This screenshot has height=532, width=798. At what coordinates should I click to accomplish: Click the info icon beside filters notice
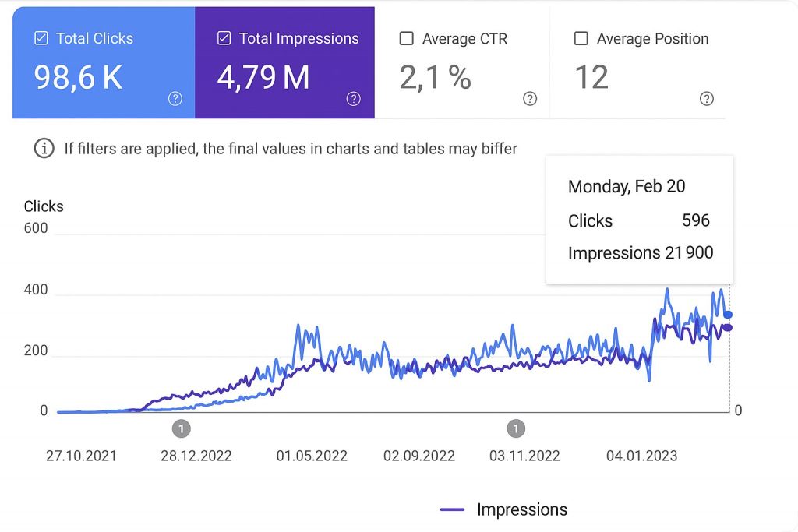pyautogui.click(x=44, y=148)
